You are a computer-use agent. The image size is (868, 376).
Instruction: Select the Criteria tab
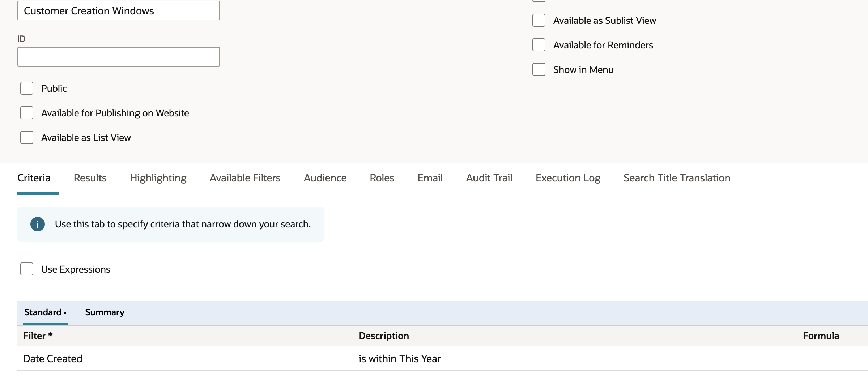click(34, 178)
